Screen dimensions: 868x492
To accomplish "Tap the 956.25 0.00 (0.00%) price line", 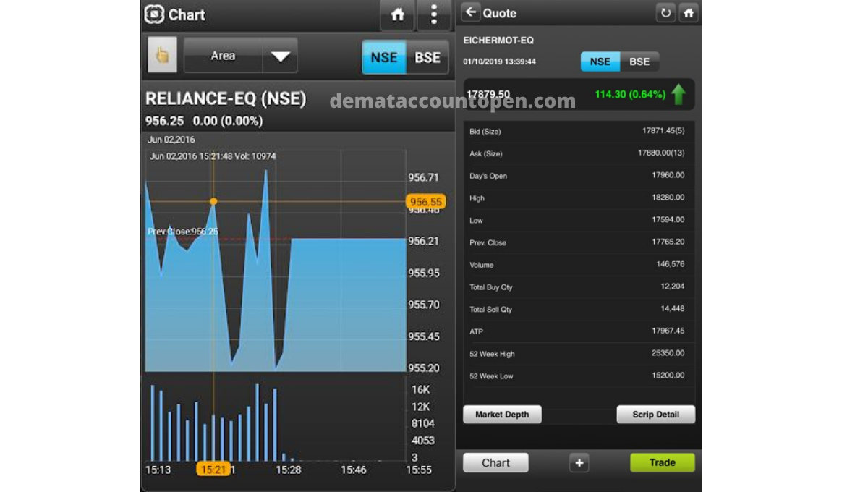I will coord(204,121).
